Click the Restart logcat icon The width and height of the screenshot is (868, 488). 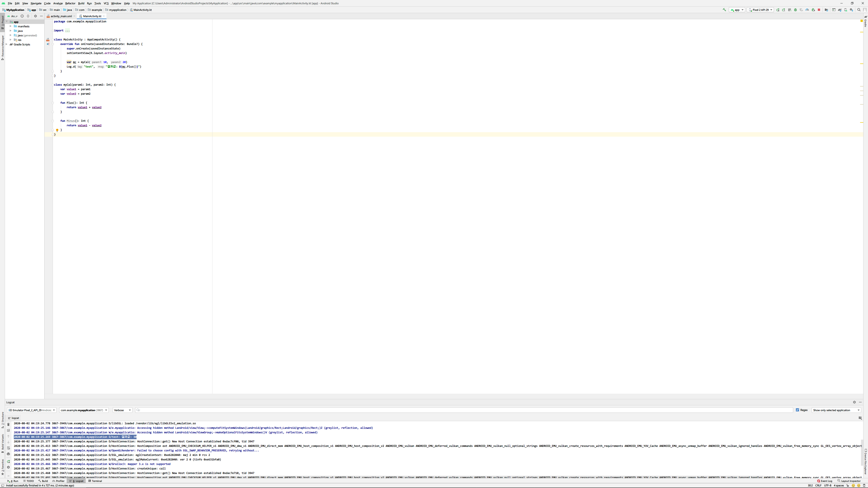tap(8, 462)
